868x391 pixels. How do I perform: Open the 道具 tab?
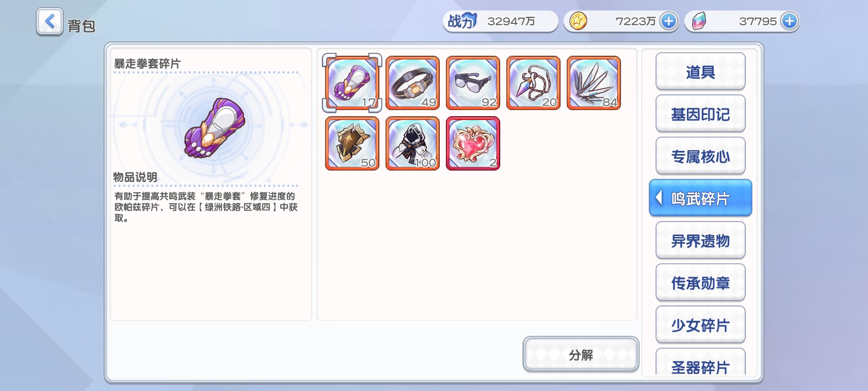point(701,71)
